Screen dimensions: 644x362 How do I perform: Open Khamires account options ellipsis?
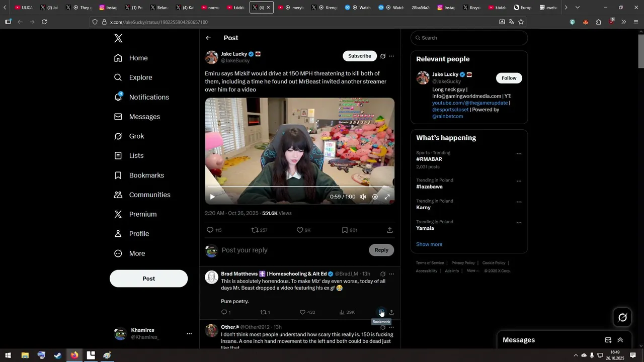click(x=189, y=333)
